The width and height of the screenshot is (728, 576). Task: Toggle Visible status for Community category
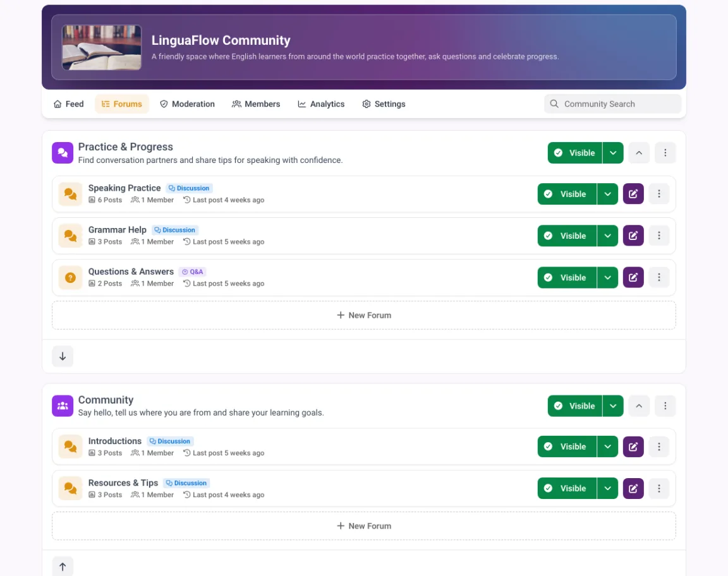point(575,405)
